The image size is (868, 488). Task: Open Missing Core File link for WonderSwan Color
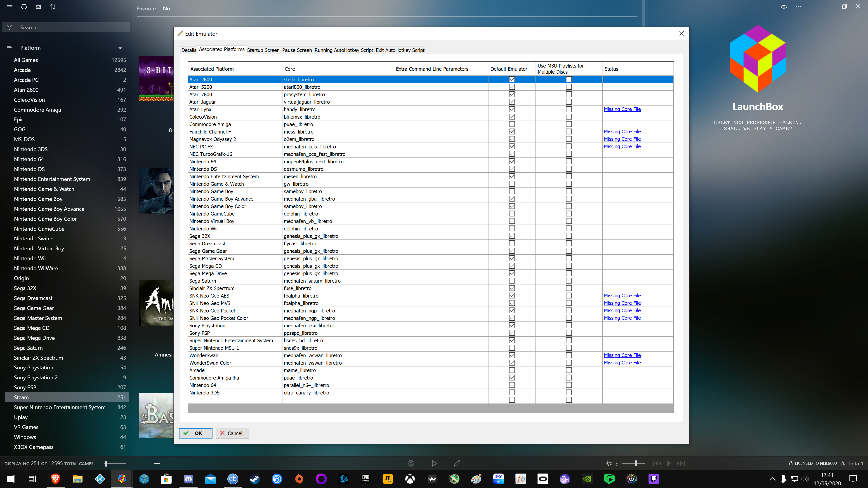point(622,363)
